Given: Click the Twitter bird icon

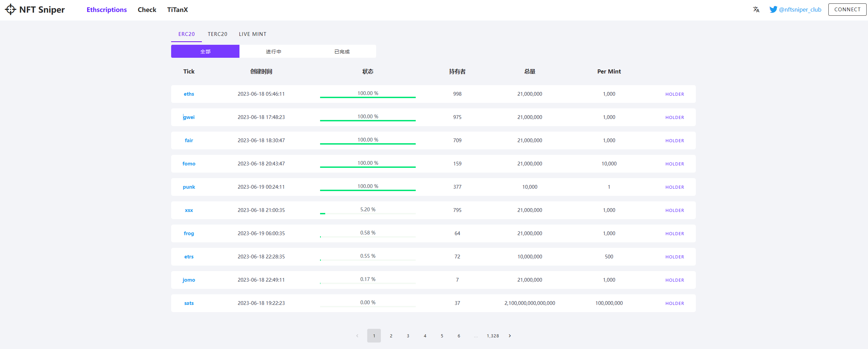Looking at the screenshot, I should point(773,10).
